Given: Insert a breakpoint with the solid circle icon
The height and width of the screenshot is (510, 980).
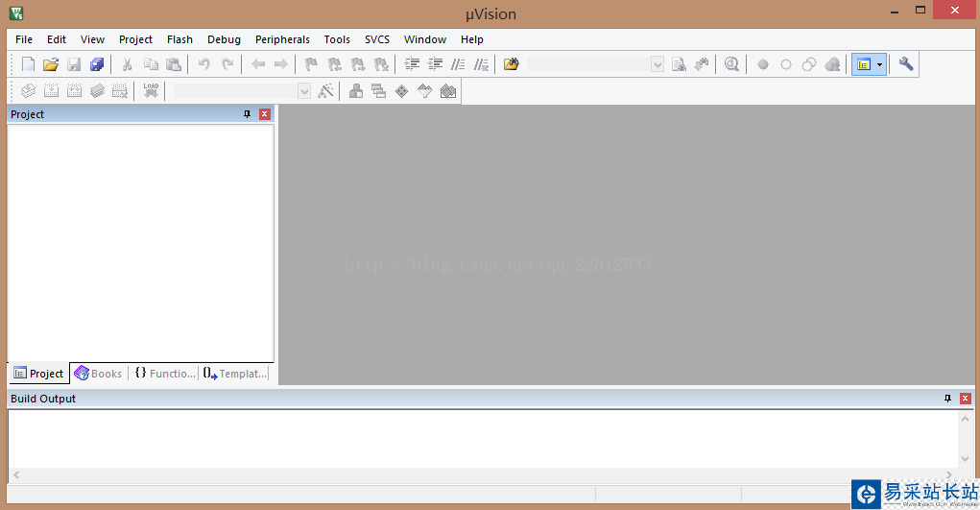Looking at the screenshot, I should pos(762,64).
